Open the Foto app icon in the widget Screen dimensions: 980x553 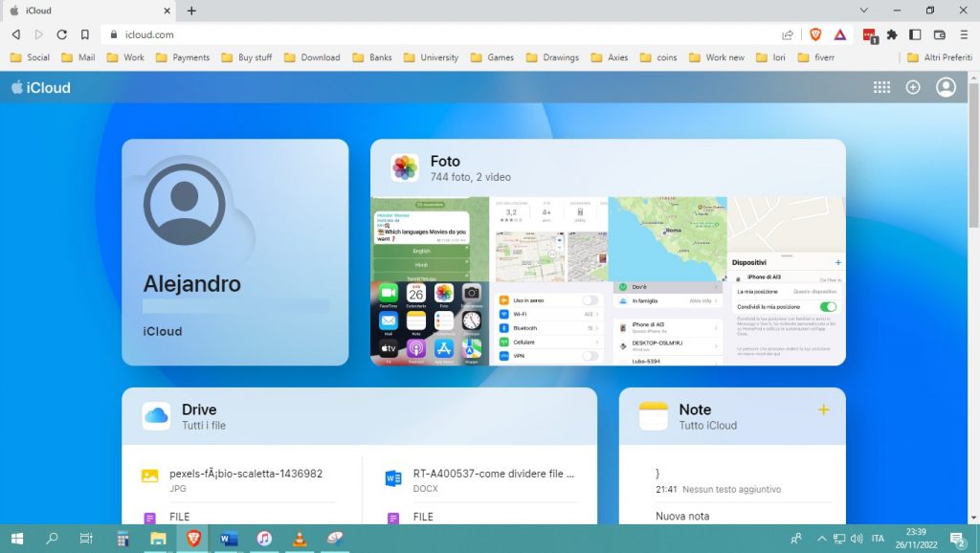point(404,166)
